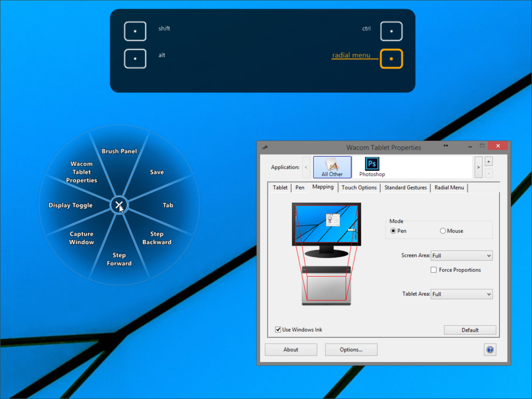Choose Brush Panel in radial menu

coord(119,151)
